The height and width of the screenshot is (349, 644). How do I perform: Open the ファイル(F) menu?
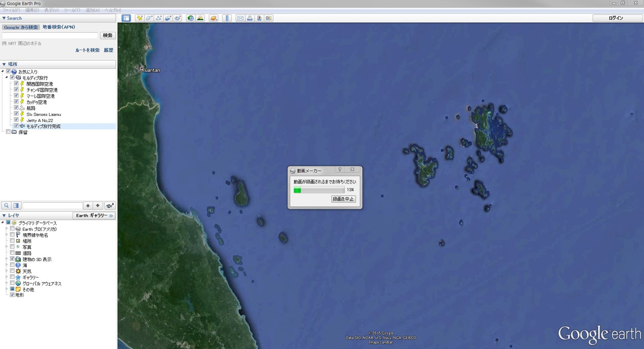pos(11,10)
